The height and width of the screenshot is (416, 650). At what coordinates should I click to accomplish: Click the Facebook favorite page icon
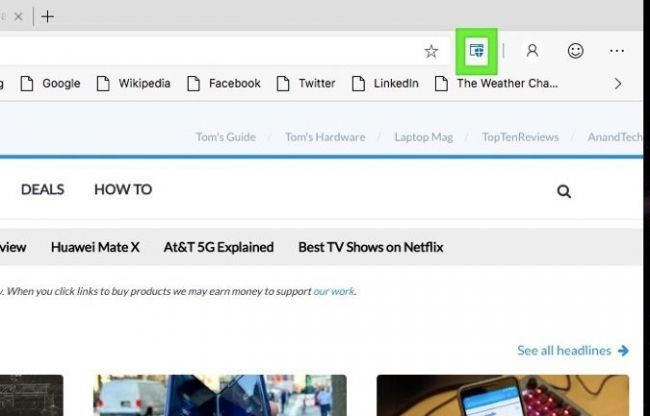(194, 83)
